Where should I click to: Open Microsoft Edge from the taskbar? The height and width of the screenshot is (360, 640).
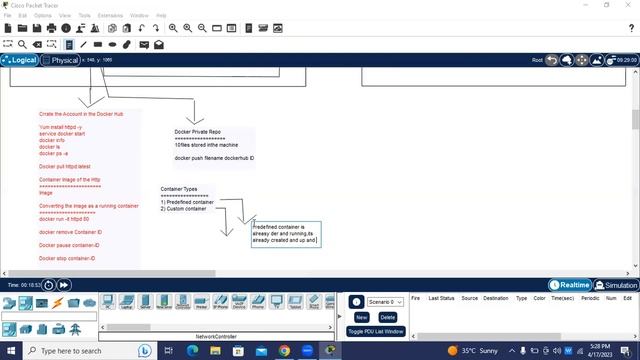point(193,351)
